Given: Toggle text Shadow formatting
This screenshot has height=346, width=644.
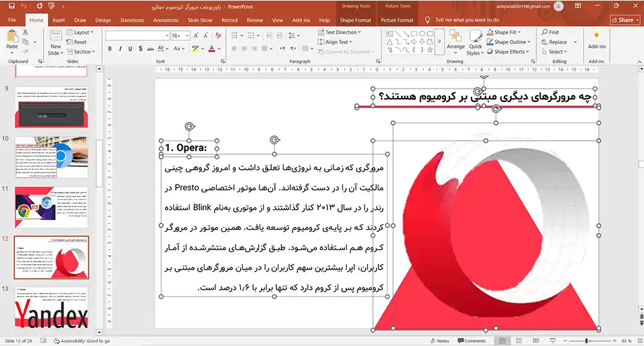Looking at the screenshot, I should [x=140, y=48].
